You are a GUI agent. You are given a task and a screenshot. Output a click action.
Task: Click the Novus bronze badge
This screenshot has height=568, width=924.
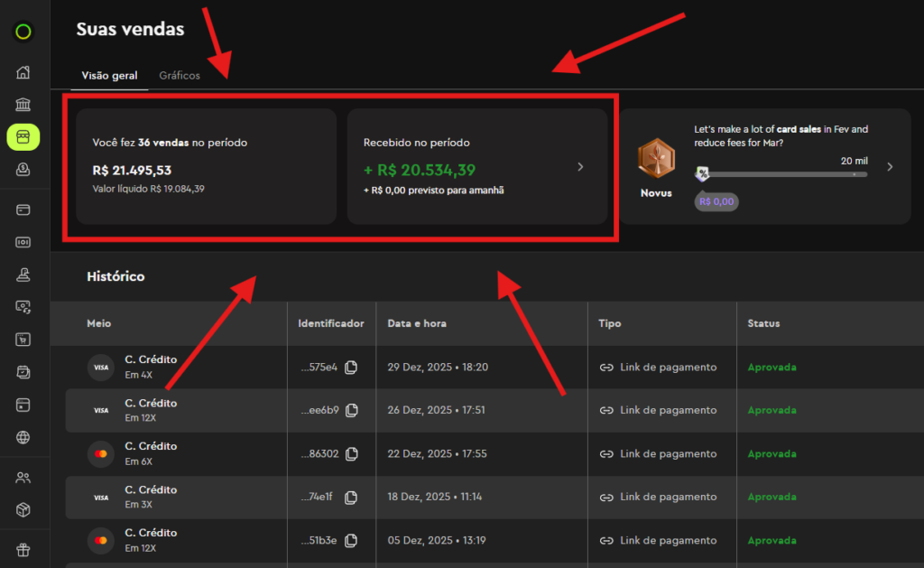pyautogui.click(x=656, y=161)
